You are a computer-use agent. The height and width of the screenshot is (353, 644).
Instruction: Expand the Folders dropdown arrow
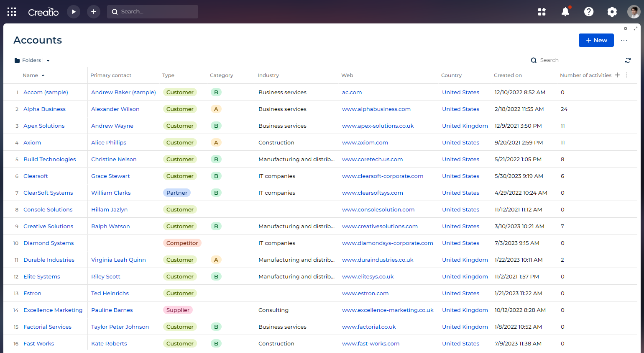48,61
